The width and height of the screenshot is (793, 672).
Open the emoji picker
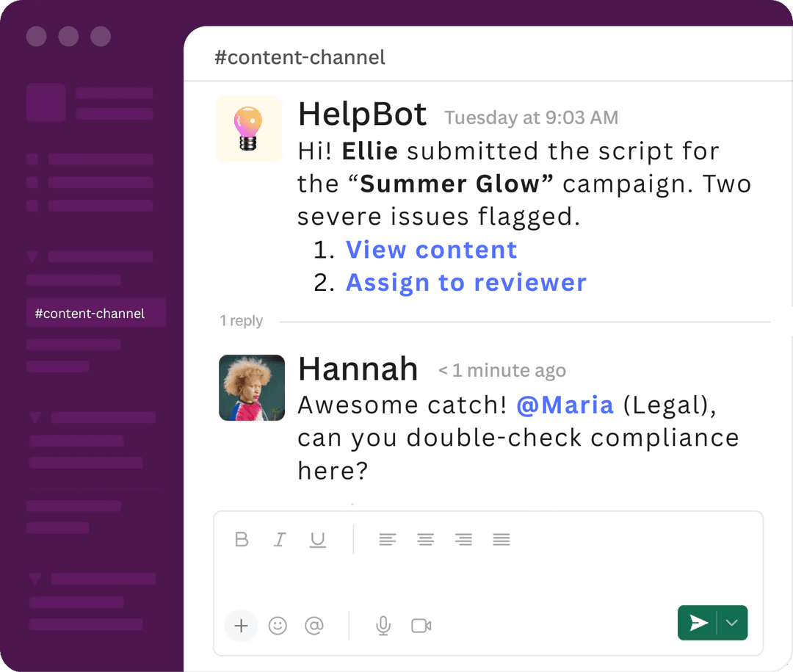click(x=278, y=626)
